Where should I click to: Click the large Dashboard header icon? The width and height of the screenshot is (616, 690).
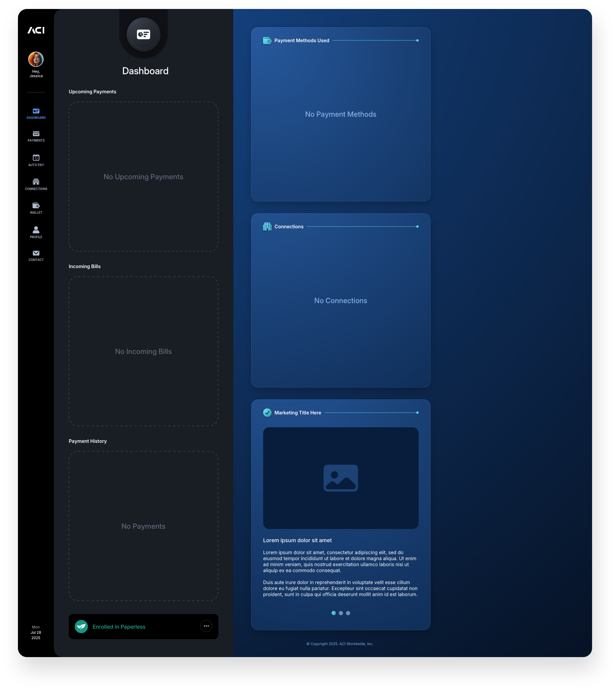(x=144, y=34)
